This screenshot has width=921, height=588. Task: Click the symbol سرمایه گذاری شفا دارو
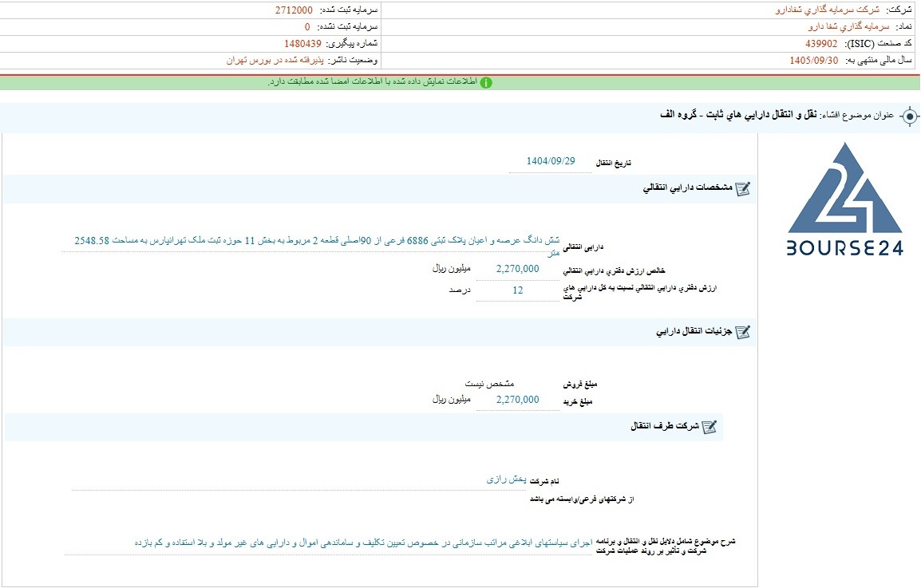[848, 27]
